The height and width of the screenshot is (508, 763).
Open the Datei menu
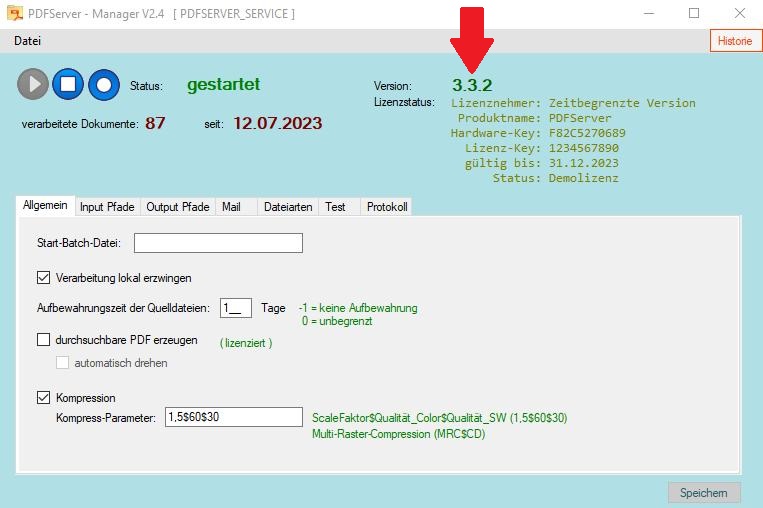(x=27, y=41)
